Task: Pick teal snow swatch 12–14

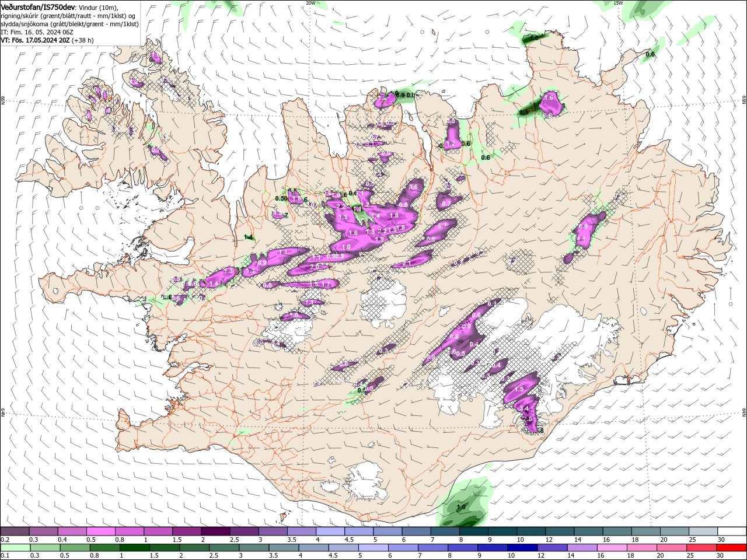Action: [560, 531]
